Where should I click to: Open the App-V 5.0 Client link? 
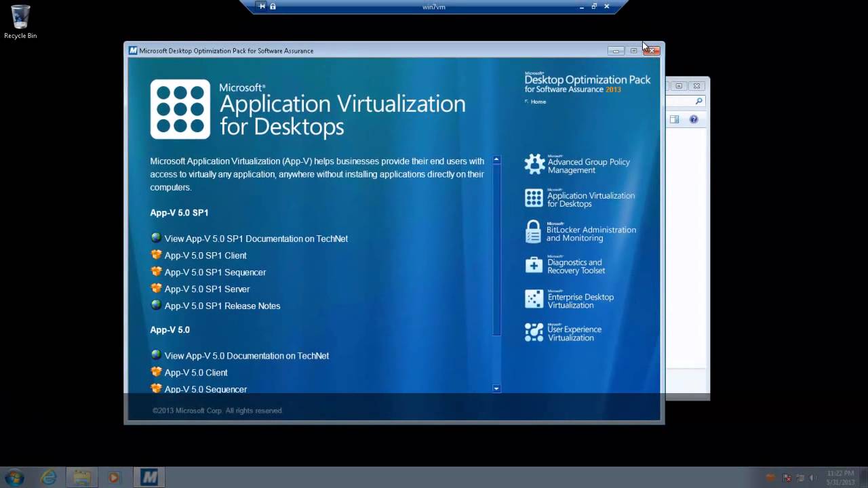(196, 373)
